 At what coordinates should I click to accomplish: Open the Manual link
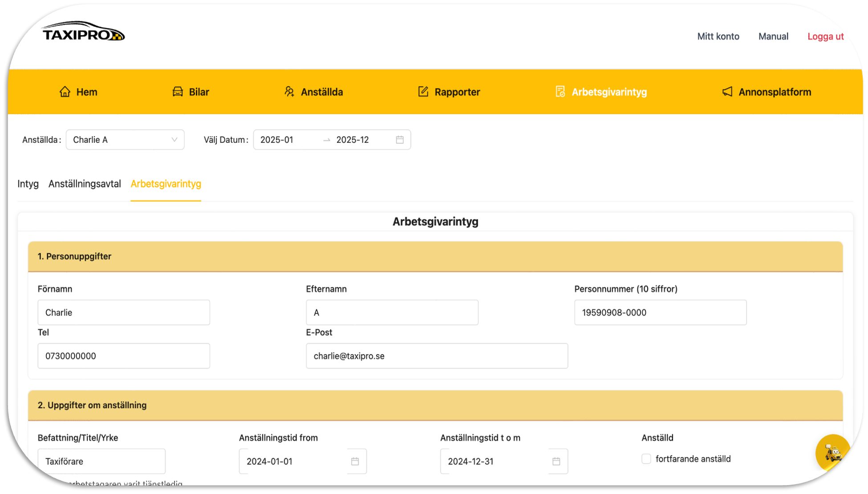point(773,36)
